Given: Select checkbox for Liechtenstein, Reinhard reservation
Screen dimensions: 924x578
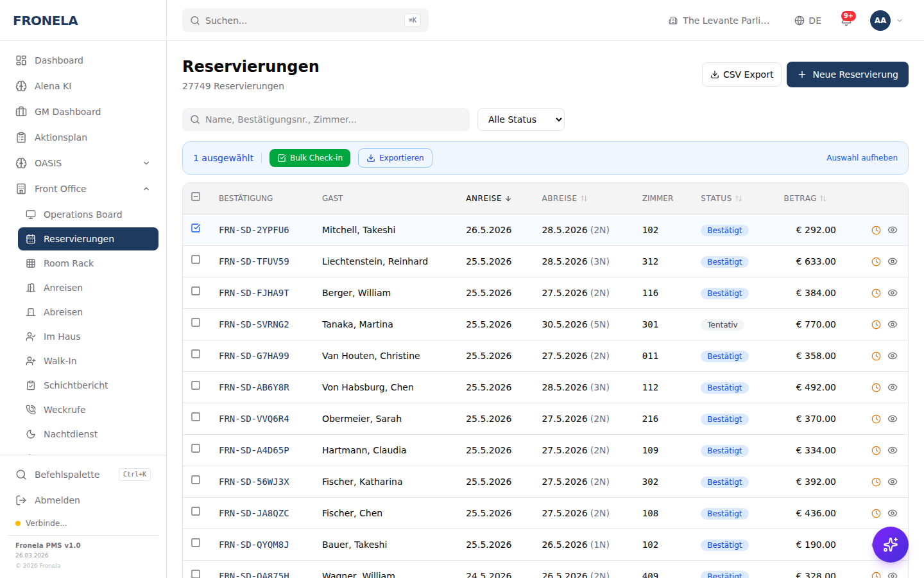Looking at the screenshot, I should click(196, 260).
